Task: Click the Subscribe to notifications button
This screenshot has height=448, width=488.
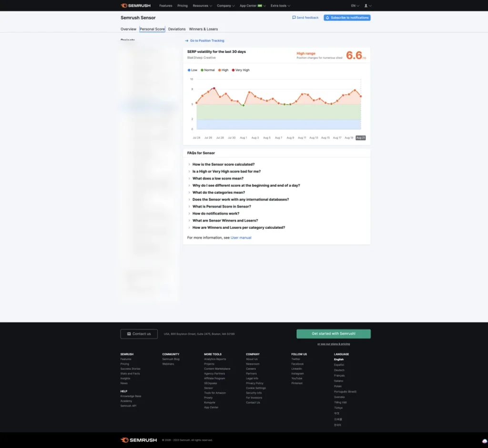Action: 347,18
